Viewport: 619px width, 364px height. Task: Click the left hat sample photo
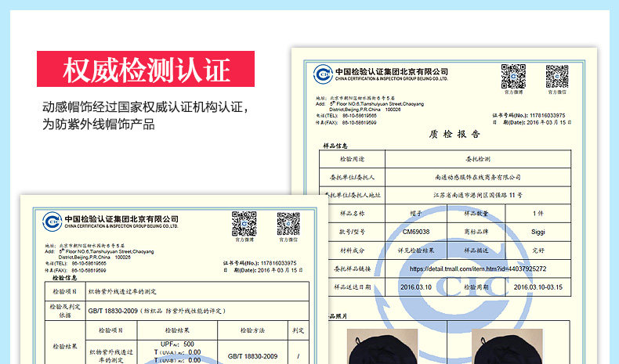382,346
